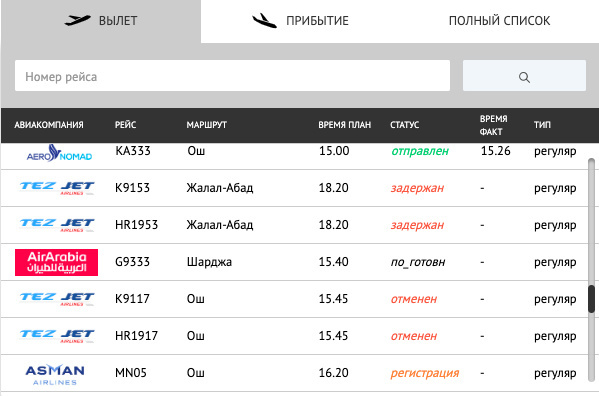Select flight MN05 to Ош
The height and width of the screenshot is (396, 599).
click(x=294, y=373)
